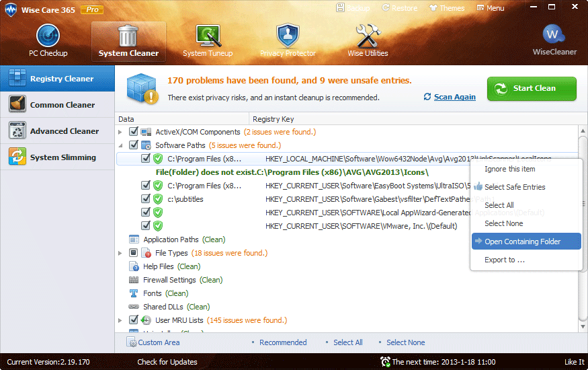Open System Tuneup monitor icon
Screen dimensions: 588x370
pos(208,36)
